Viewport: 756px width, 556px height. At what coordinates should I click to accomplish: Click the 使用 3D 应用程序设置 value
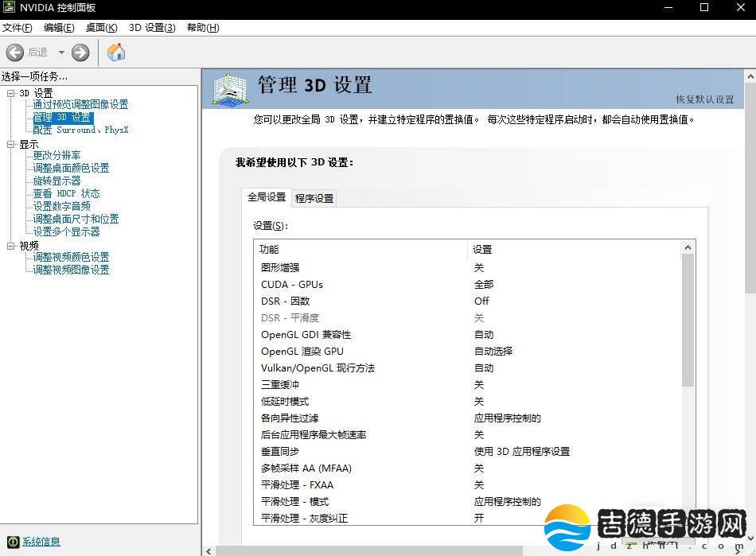click(522, 452)
